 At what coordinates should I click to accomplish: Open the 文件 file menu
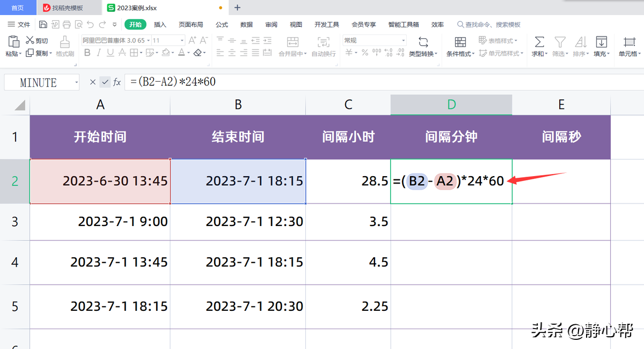pos(19,25)
